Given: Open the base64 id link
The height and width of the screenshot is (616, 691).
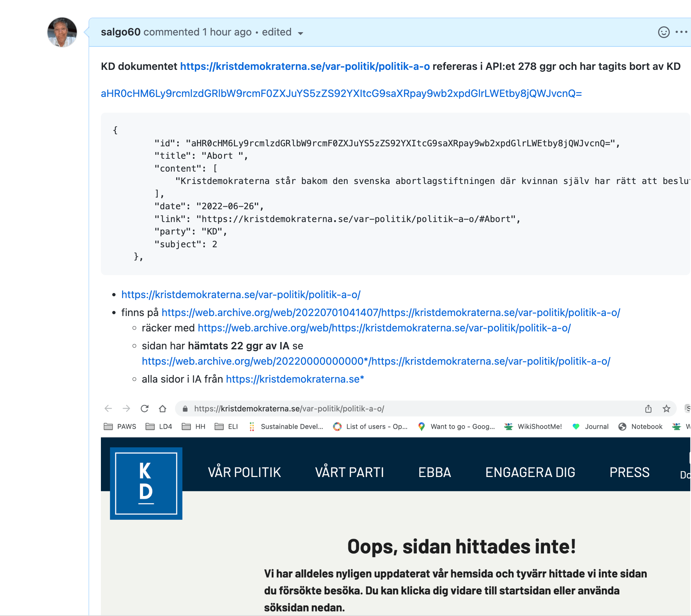Looking at the screenshot, I should pyautogui.click(x=341, y=94).
